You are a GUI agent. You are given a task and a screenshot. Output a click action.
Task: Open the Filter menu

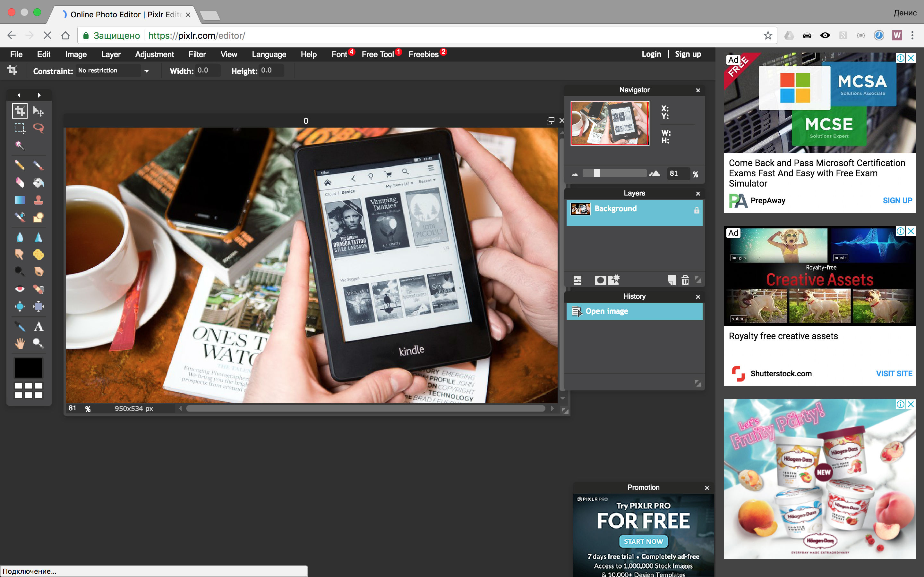click(x=197, y=54)
